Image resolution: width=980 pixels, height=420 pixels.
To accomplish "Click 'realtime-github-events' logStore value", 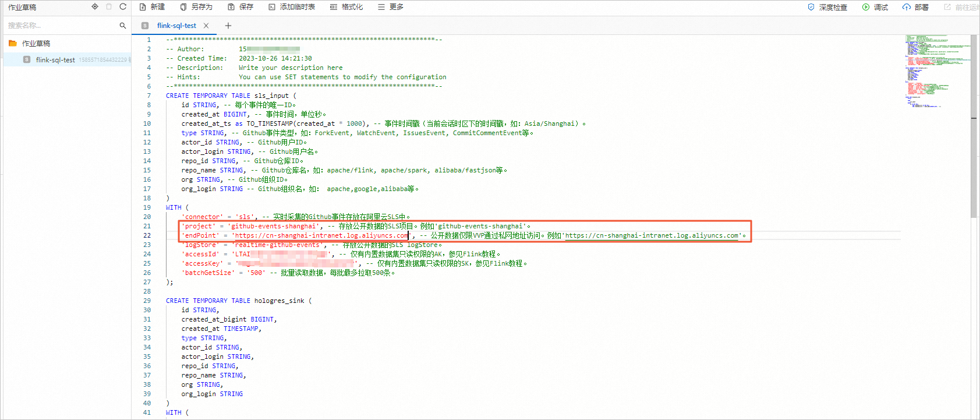I will click(277, 245).
